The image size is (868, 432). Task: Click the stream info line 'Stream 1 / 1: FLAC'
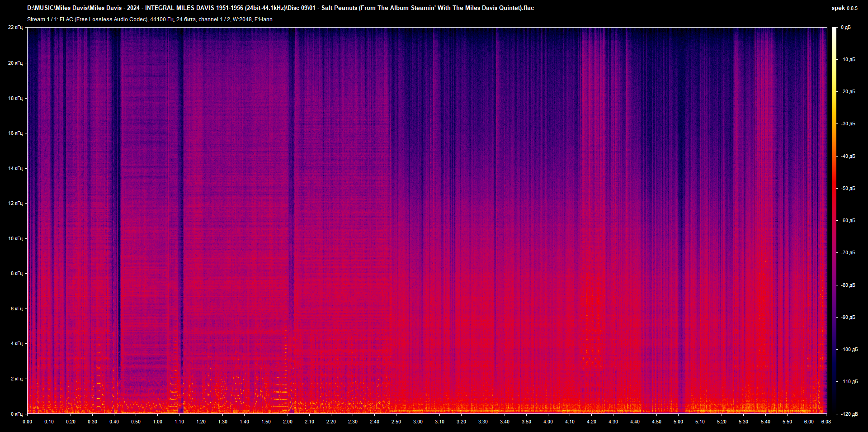pyautogui.click(x=150, y=19)
